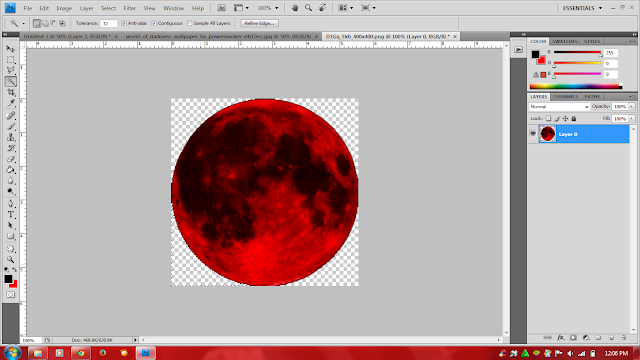Select the Lasso tool
The width and height of the screenshot is (640, 360).
click(x=11, y=70)
